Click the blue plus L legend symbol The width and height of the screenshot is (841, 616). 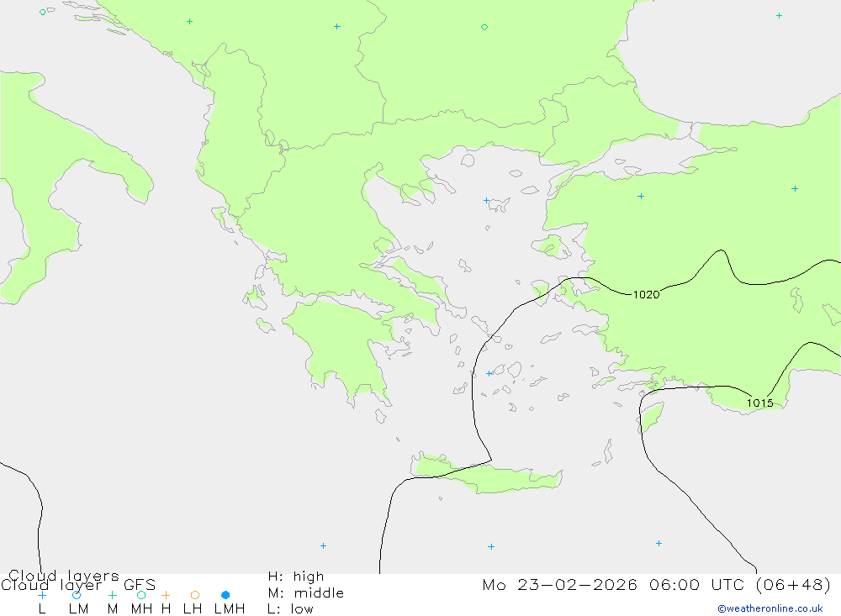tap(42, 595)
